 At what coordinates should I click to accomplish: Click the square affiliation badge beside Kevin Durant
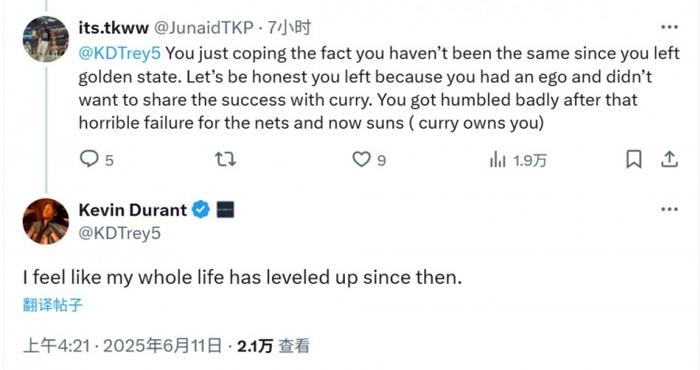(225, 209)
